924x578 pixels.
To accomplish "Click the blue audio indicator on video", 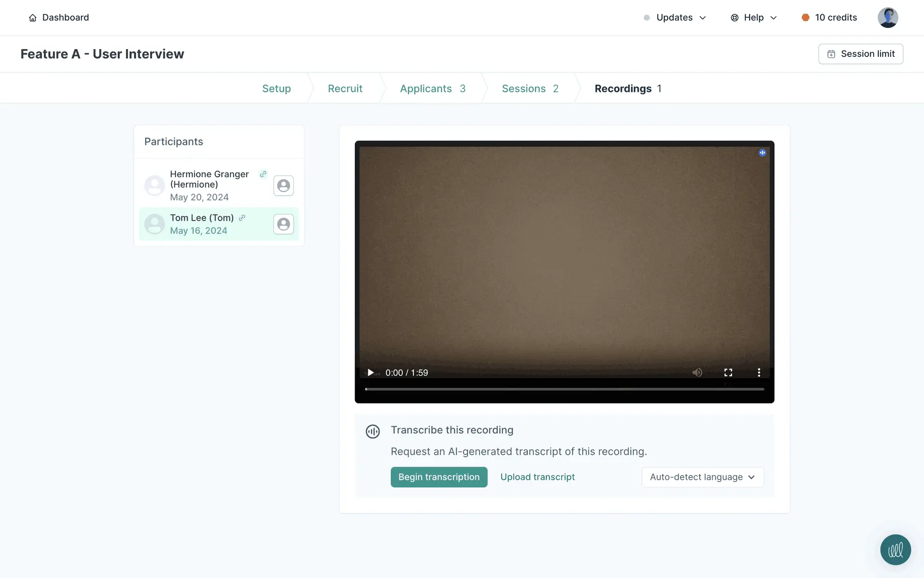I will (x=762, y=153).
